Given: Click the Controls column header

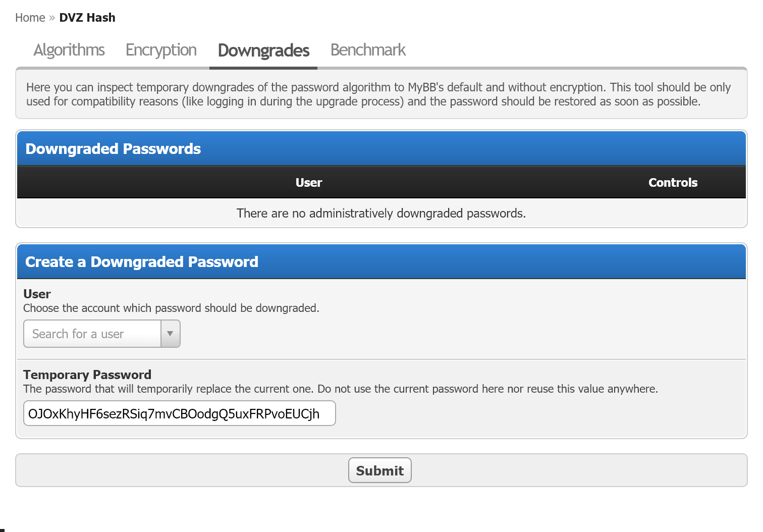Looking at the screenshot, I should coord(673,183).
